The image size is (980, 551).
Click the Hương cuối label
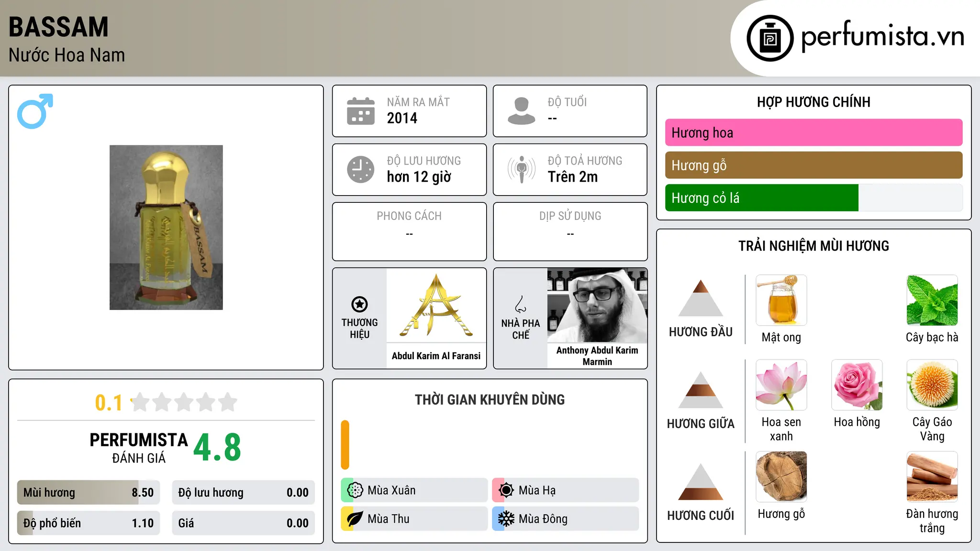(701, 516)
